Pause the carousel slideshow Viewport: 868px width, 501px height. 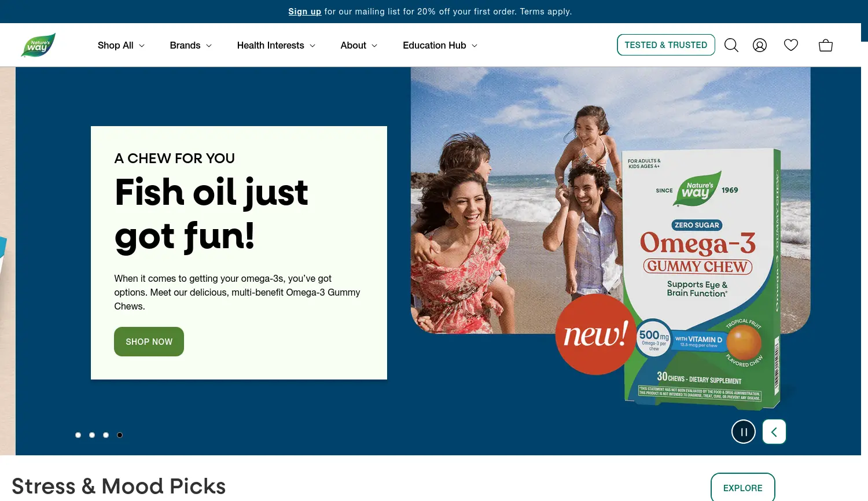[x=744, y=432]
